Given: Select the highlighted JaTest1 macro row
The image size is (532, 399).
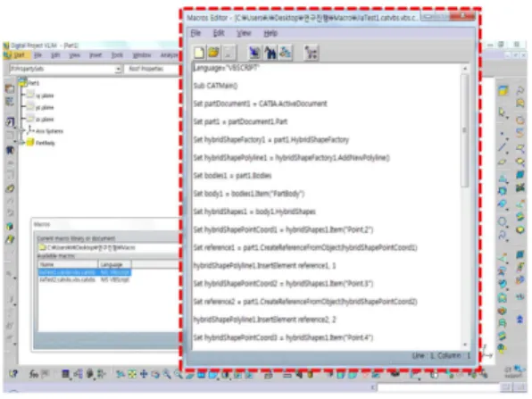Looking at the screenshot, I should click(84, 272).
